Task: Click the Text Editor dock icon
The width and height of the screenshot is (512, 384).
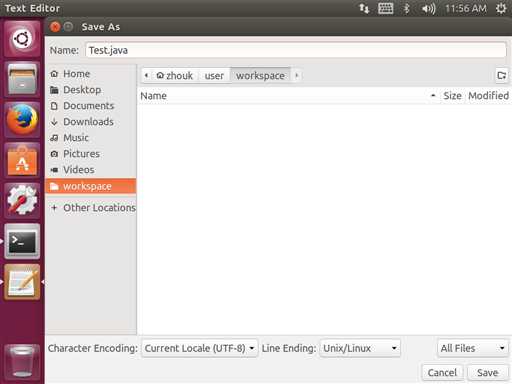Action: point(22,282)
